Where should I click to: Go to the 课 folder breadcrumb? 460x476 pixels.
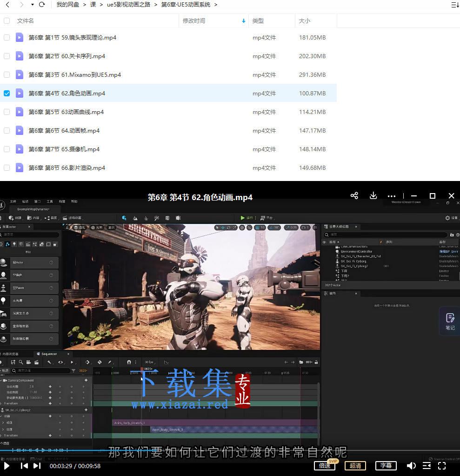click(93, 5)
